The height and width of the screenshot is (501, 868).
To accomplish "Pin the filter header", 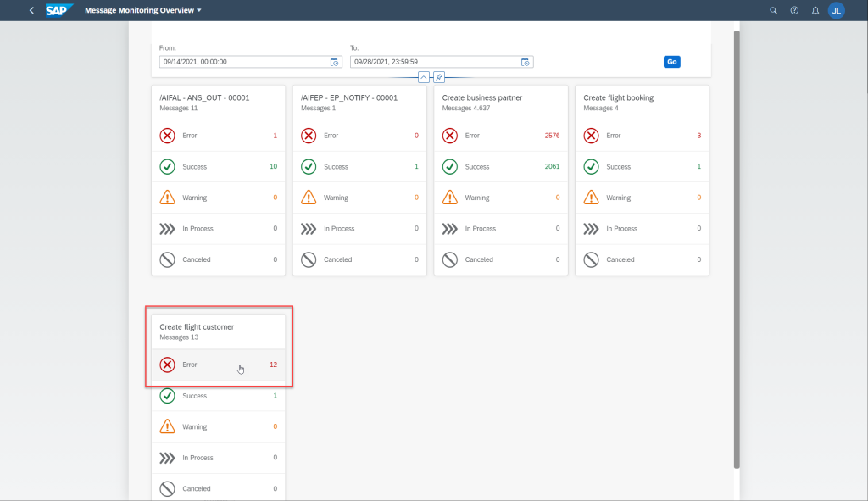I will pos(439,77).
